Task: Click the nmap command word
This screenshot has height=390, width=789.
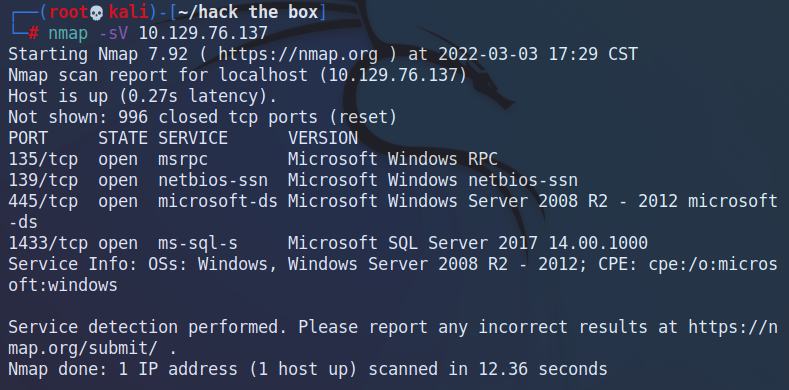Action: pyautogui.click(x=68, y=34)
